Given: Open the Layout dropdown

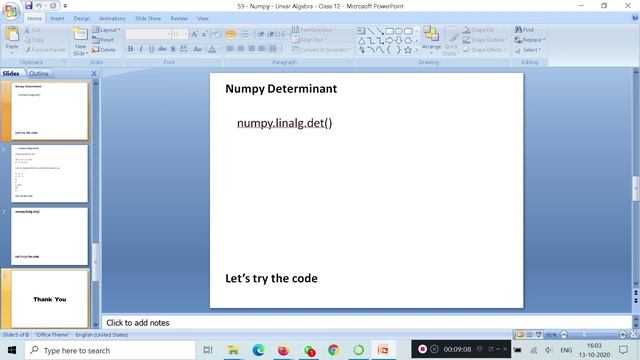Looking at the screenshot, I should pos(106,30).
